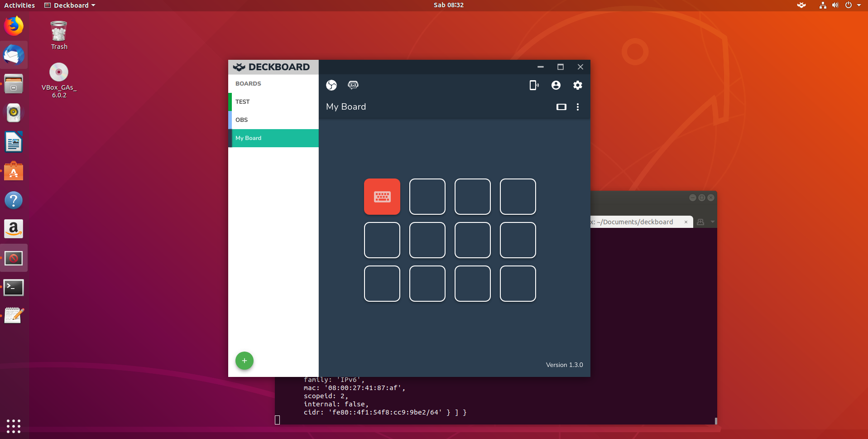
Task: Open the system power menu icon
Action: (x=849, y=5)
